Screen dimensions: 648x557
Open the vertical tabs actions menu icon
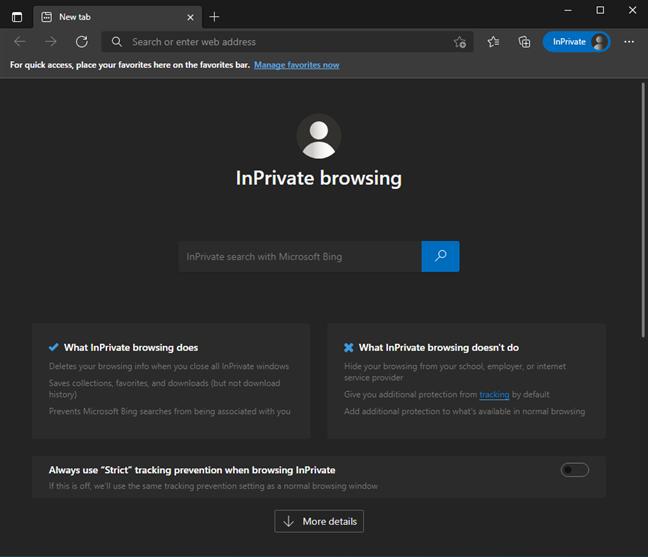click(17, 17)
